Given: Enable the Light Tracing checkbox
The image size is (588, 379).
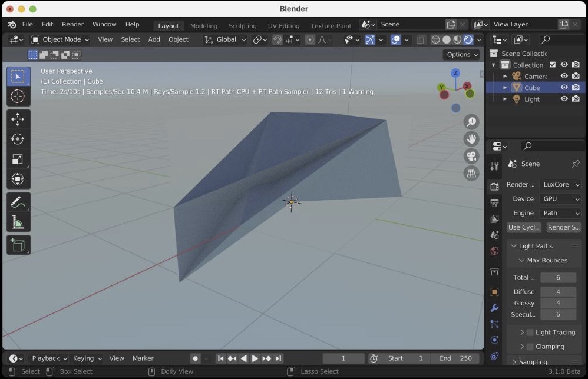Looking at the screenshot, I should (530, 333).
